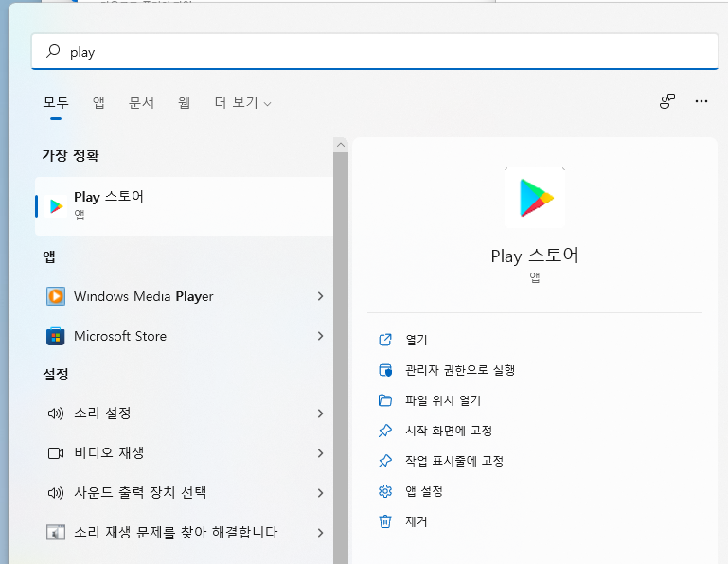Screen dimensions: 728x564
Task: Expand 소리 설정 result chevron
Action: tap(320, 414)
